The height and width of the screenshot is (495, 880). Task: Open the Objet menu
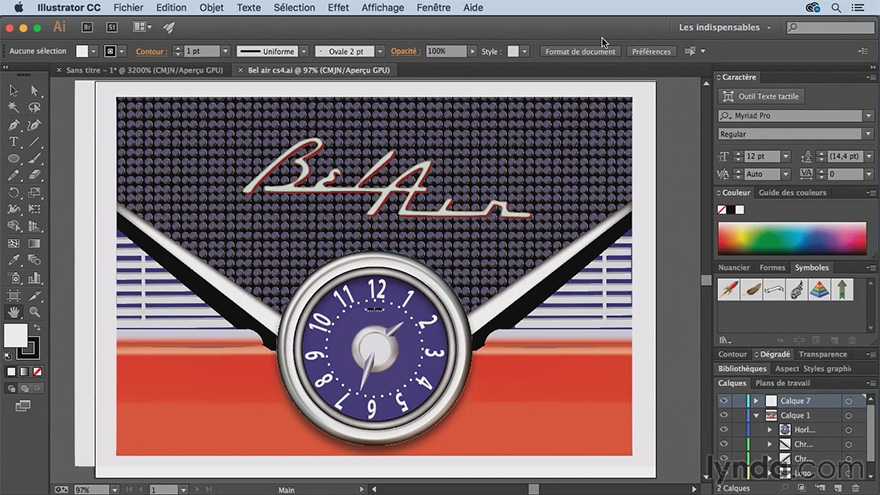pyautogui.click(x=211, y=7)
